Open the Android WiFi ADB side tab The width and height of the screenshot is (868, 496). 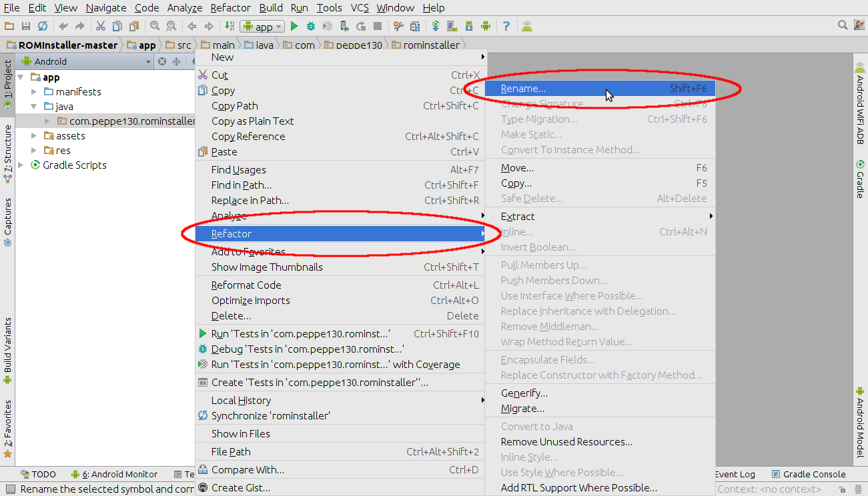pos(860,103)
